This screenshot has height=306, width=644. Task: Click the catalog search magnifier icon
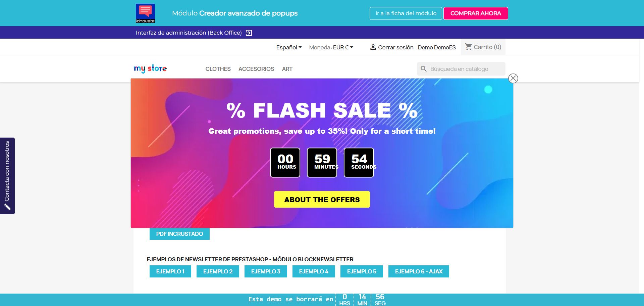(424, 69)
